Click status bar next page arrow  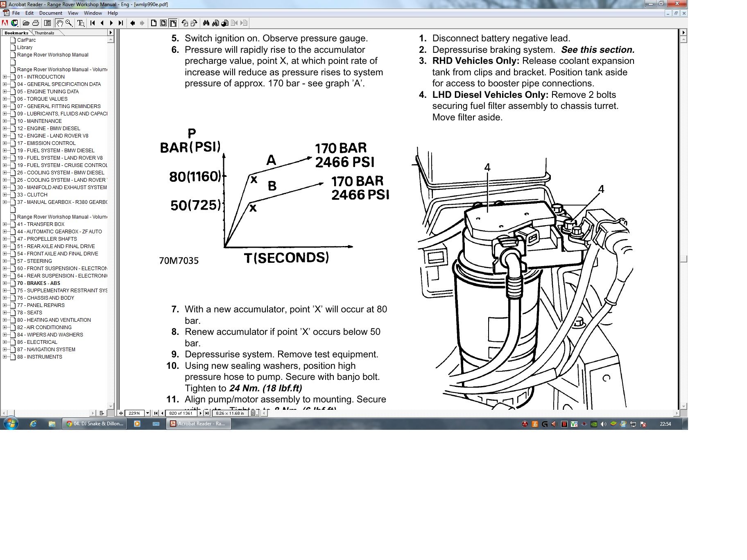(x=201, y=413)
